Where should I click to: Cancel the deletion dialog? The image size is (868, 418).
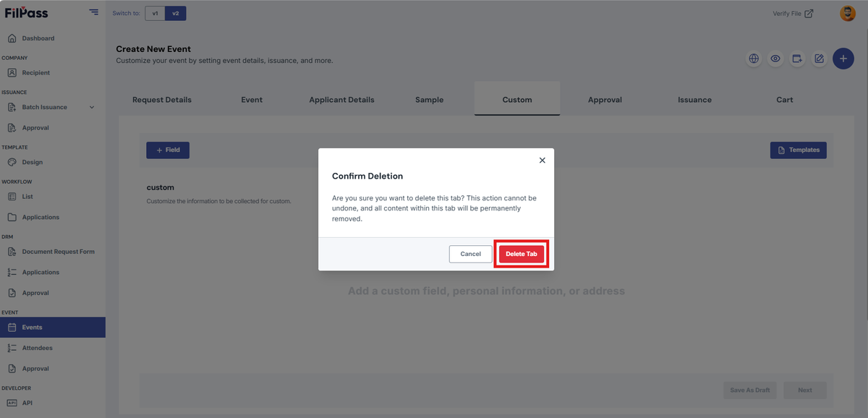point(470,254)
